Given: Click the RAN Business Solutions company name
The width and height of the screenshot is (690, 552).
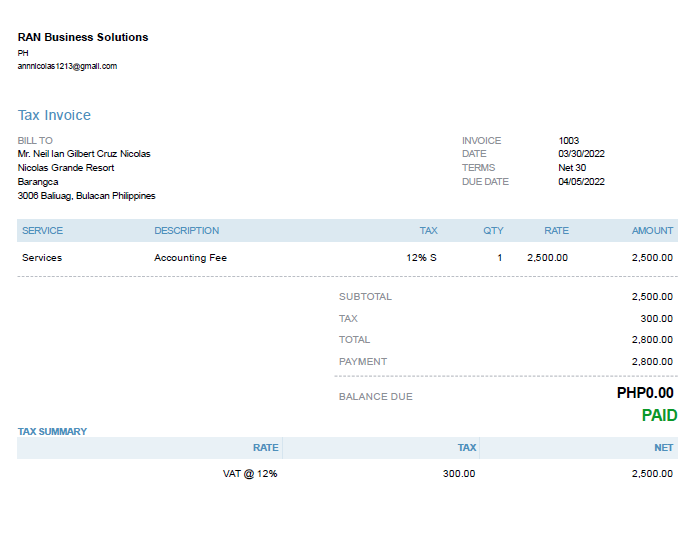Looking at the screenshot, I should pyautogui.click(x=83, y=37).
